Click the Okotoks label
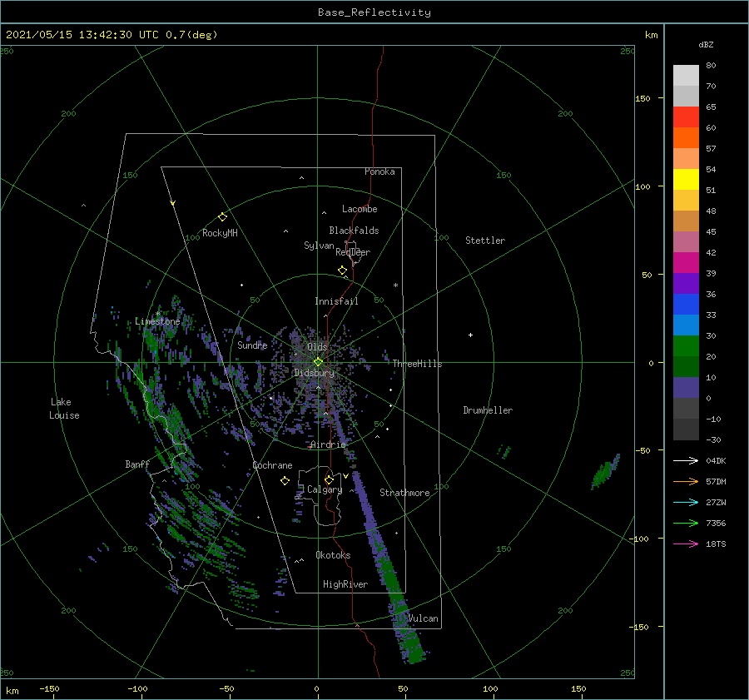 [x=334, y=554]
